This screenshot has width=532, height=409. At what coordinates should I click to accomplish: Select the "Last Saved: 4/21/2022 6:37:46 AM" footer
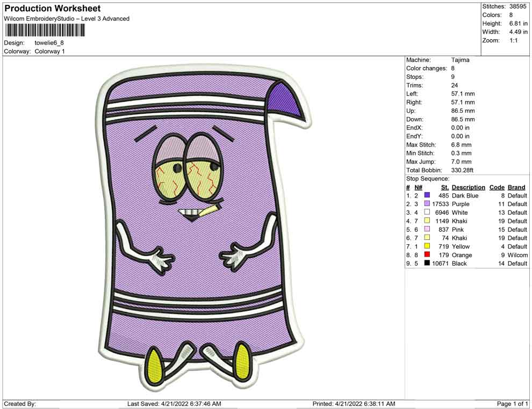(x=174, y=404)
